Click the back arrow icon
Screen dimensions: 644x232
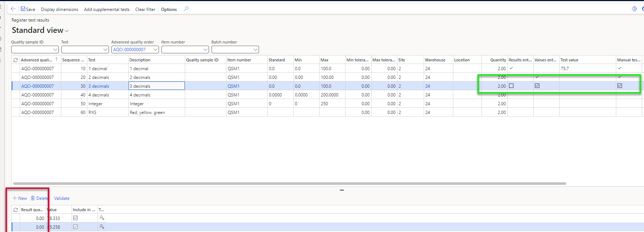click(13, 9)
